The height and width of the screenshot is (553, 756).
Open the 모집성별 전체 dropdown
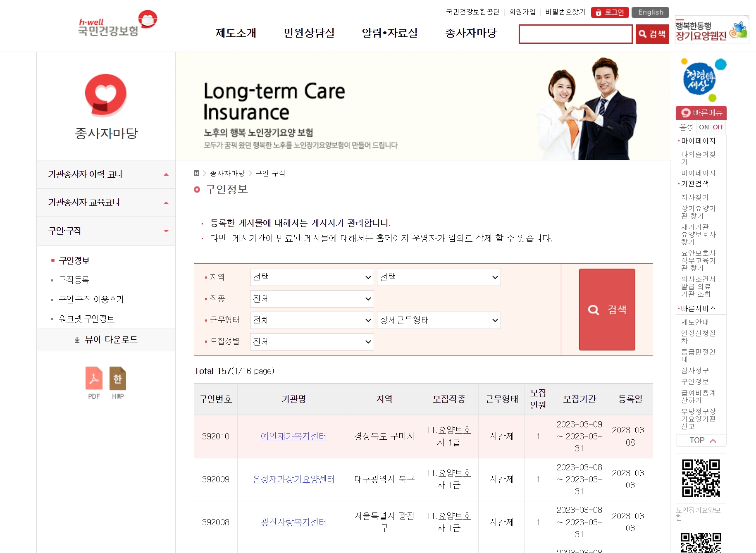pos(312,342)
